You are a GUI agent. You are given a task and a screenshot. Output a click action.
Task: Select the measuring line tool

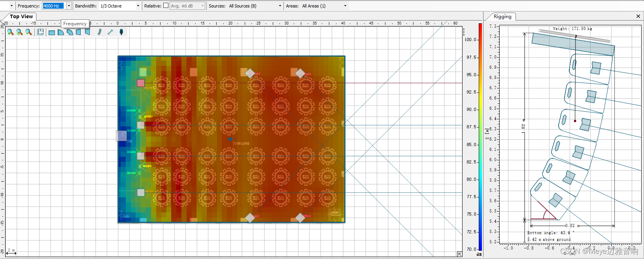(x=110, y=32)
